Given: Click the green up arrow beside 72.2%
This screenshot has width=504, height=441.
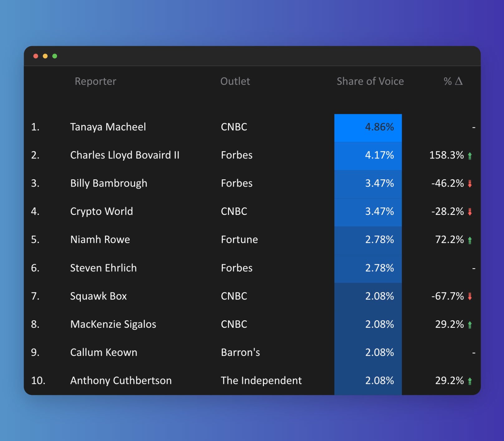Looking at the screenshot, I should (470, 240).
